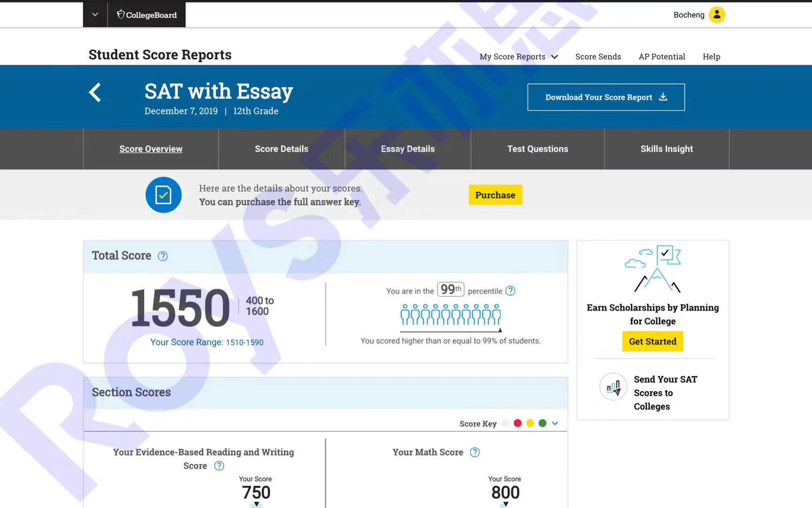Viewport: 812px width, 508px height.
Task: Click the Reading and Writing Score help icon
Action: [219, 466]
